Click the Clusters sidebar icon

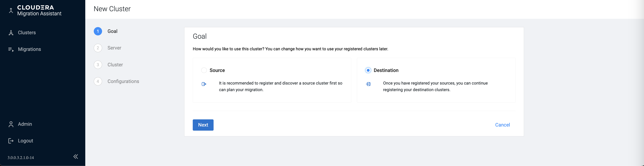(x=11, y=33)
